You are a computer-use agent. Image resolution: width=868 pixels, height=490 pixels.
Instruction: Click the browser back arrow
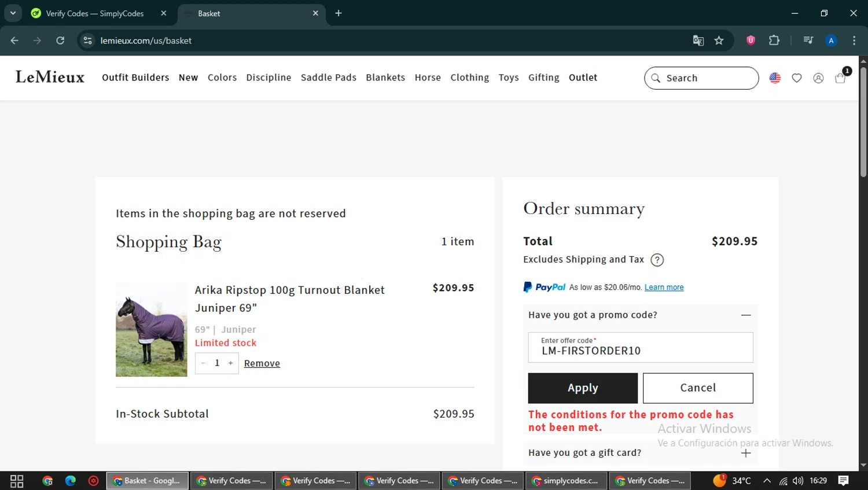click(x=14, y=40)
